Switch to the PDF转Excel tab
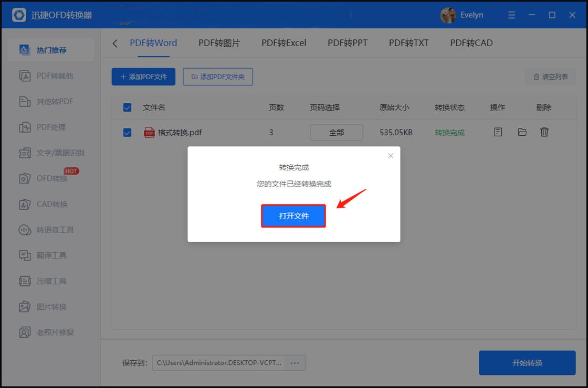This screenshot has height=388, width=588. tap(283, 43)
